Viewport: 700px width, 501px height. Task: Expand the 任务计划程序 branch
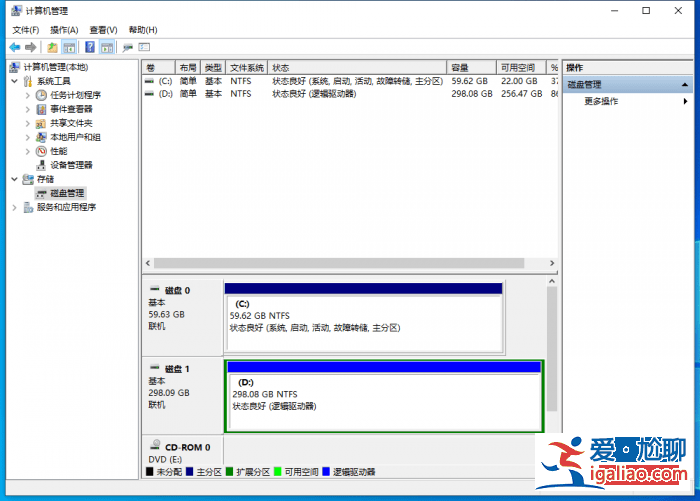[28, 95]
